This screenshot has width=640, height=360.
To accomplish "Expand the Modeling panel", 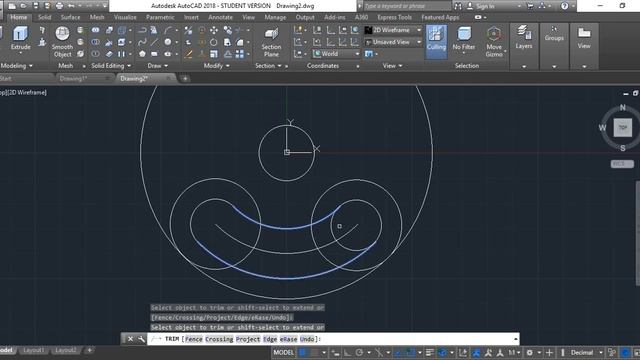I will [x=16, y=66].
